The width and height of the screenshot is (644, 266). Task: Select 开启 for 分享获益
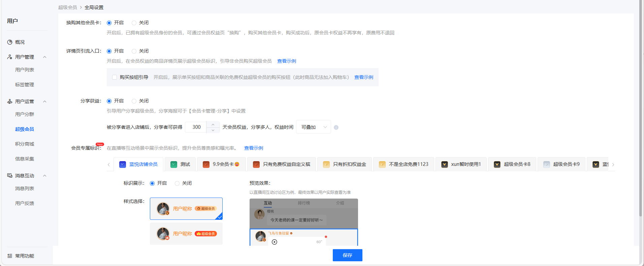(109, 101)
